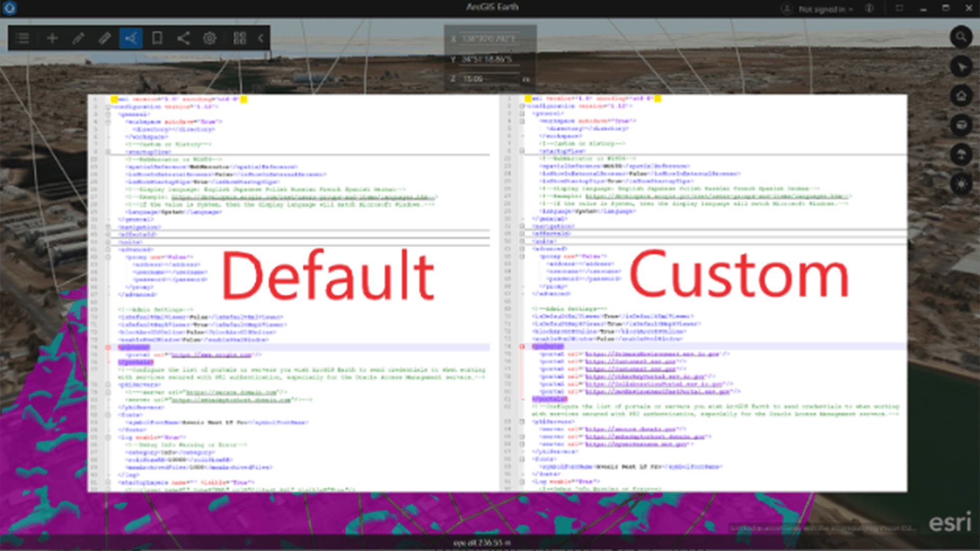
Task: Click the app launcher grid icon
Action: pyautogui.click(x=240, y=38)
